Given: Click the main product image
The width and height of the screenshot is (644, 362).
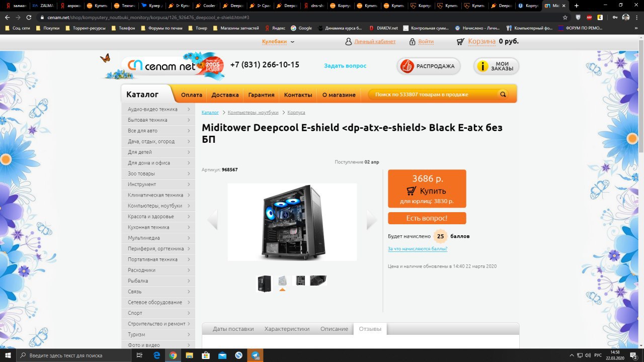Looking at the screenshot, I should pyautogui.click(x=292, y=222).
